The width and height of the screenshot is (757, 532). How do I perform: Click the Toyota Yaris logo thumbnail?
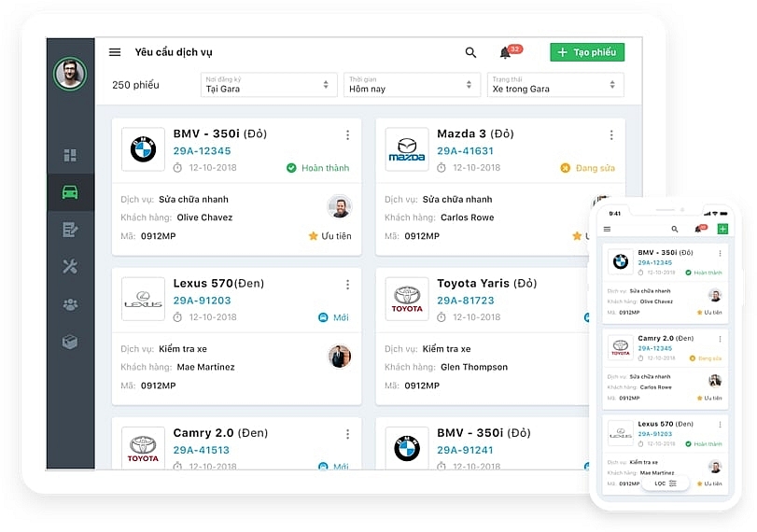(407, 299)
